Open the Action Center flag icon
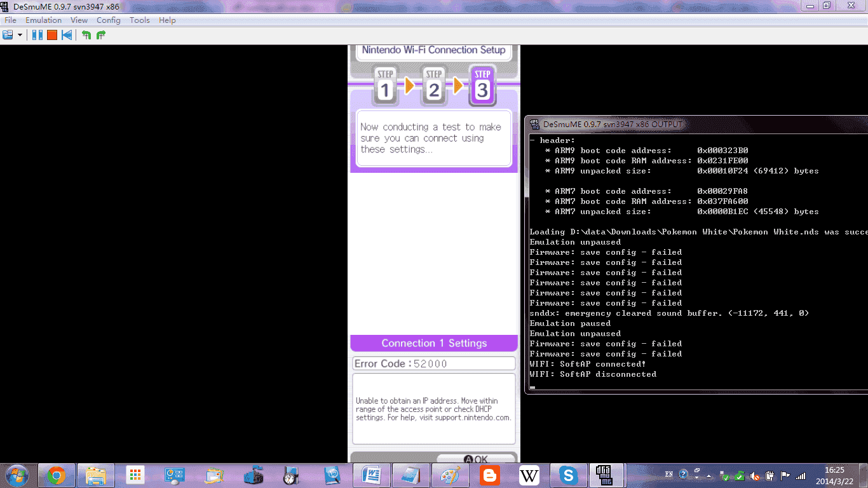 tap(785, 475)
